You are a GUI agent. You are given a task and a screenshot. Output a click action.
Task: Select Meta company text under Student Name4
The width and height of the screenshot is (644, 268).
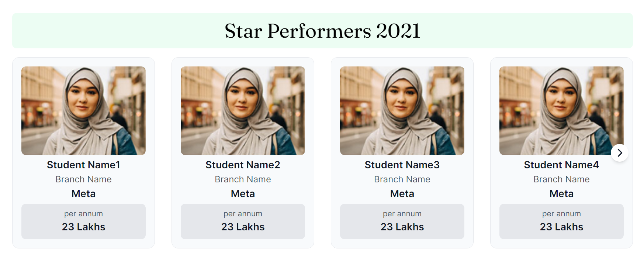[x=561, y=194]
